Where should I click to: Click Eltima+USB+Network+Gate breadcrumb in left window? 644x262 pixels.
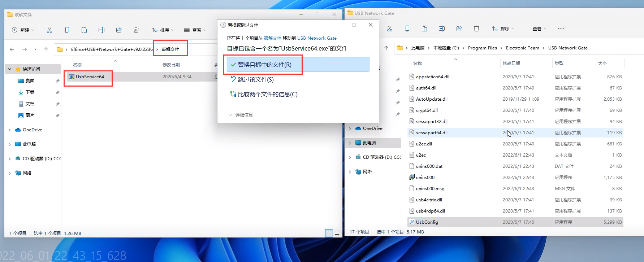pyautogui.click(x=112, y=49)
